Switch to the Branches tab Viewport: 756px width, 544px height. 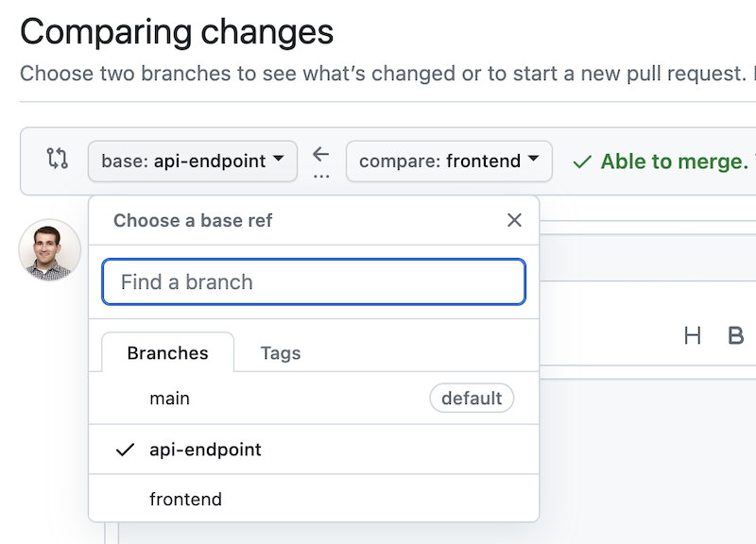pyautogui.click(x=167, y=352)
